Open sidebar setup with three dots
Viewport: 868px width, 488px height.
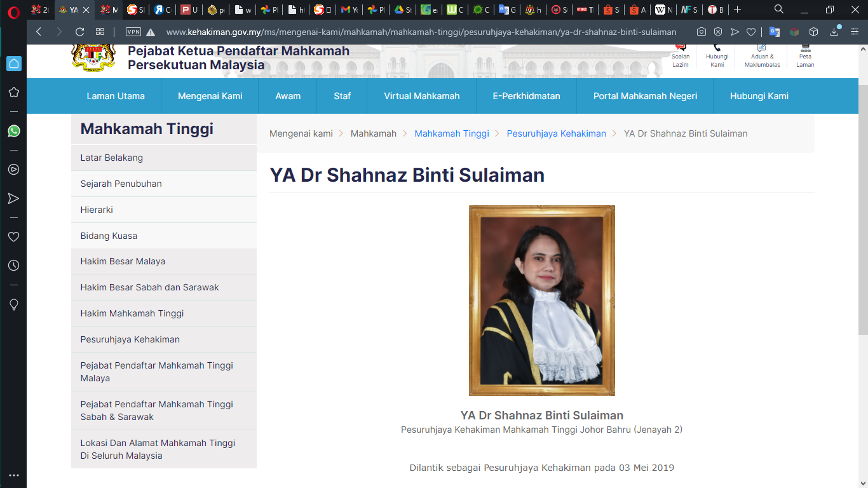click(x=13, y=475)
